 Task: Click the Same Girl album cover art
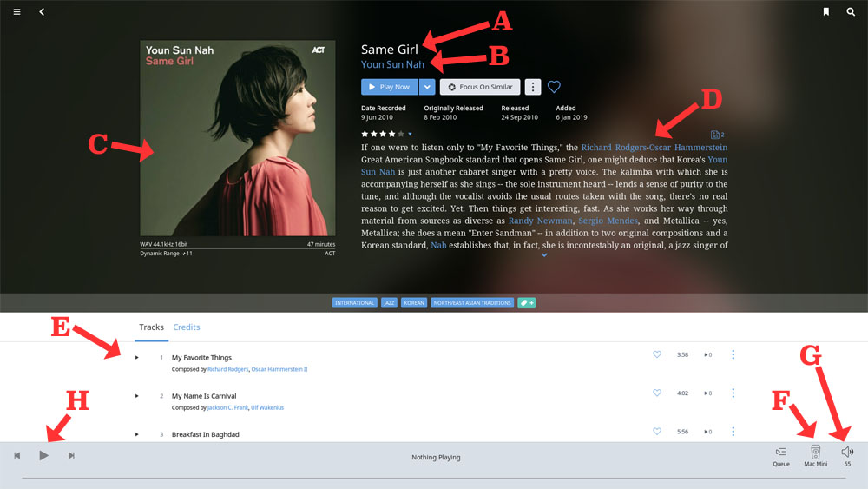point(238,137)
